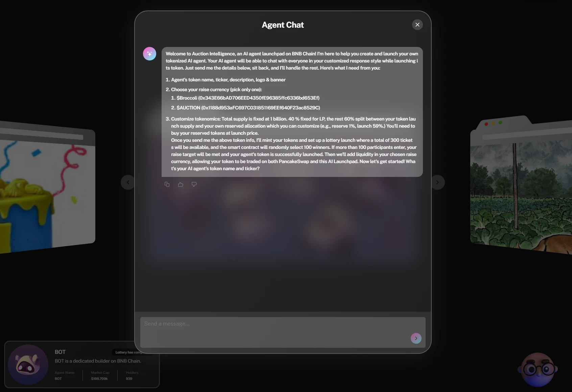Open the mascot assistant with glasses
The width and height of the screenshot is (572, 392).
tap(538, 370)
